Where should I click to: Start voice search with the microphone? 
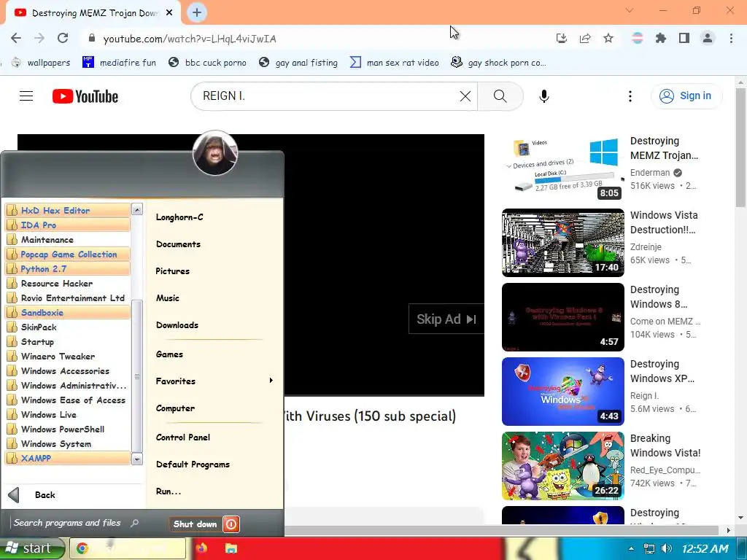(x=544, y=96)
